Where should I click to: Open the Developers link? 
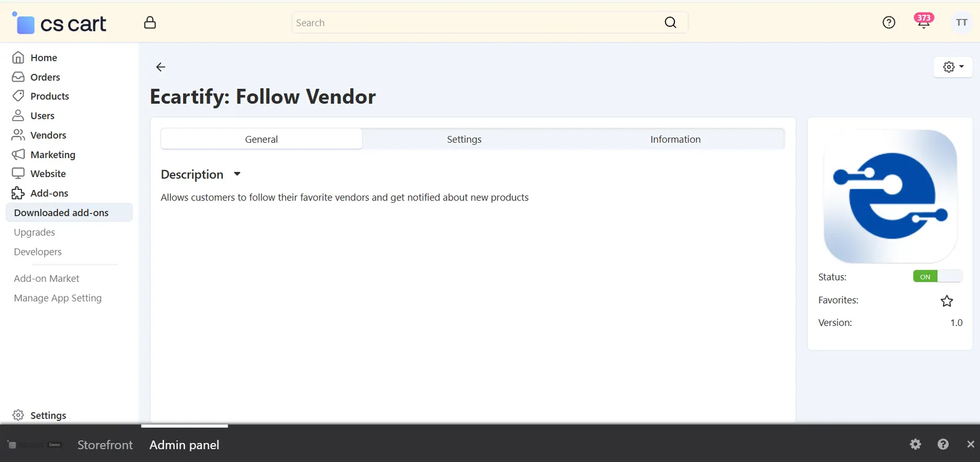pyautogui.click(x=38, y=252)
